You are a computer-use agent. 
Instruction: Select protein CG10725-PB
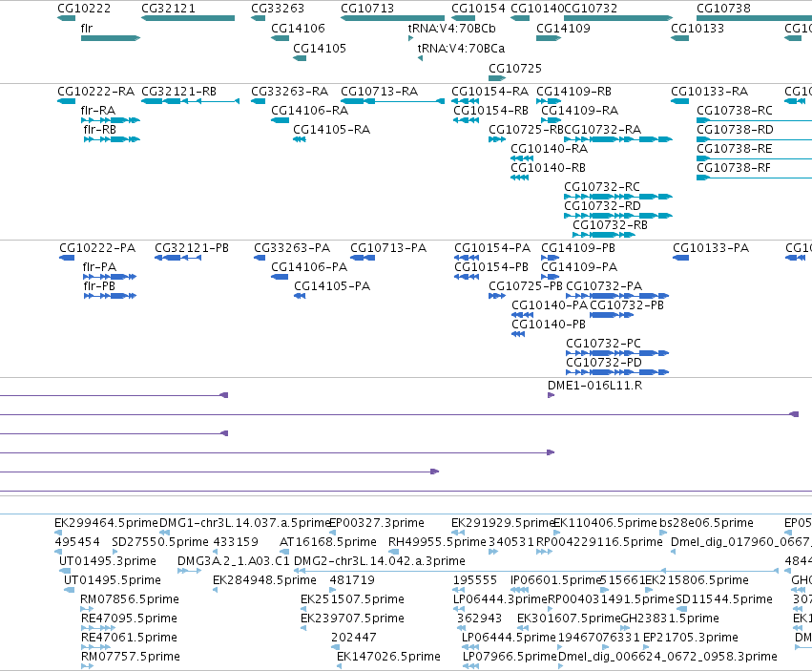click(x=526, y=286)
